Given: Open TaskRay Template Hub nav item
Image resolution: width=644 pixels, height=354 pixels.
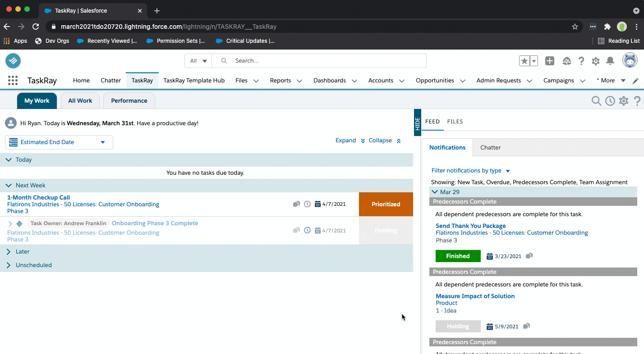Looking at the screenshot, I should click(194, 81).
